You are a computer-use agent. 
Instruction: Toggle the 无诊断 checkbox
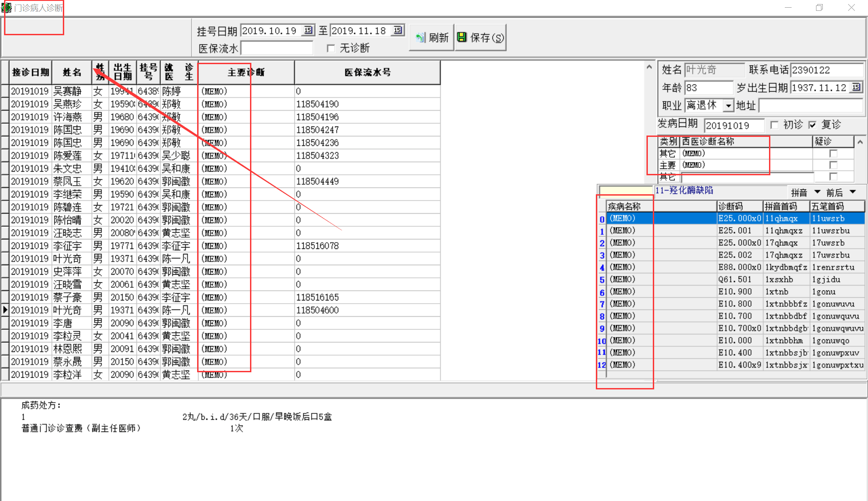(x=331, y=48)
